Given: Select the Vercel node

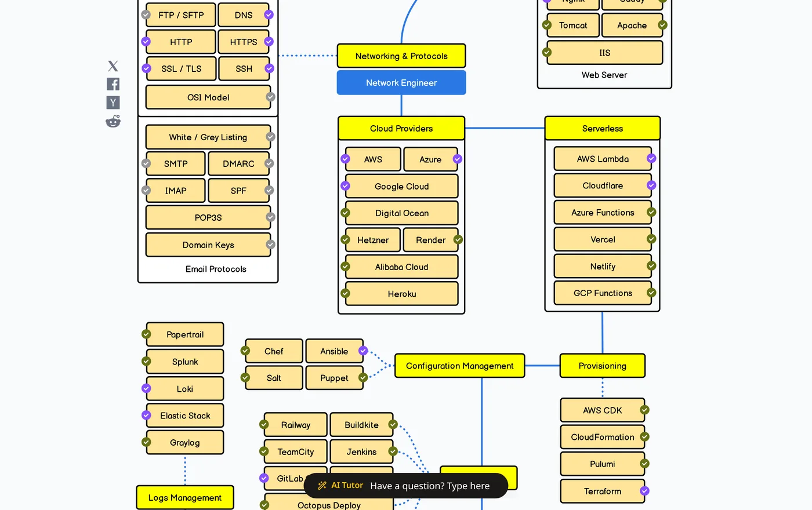Looking at the screenshot, I should pos(603,239).
